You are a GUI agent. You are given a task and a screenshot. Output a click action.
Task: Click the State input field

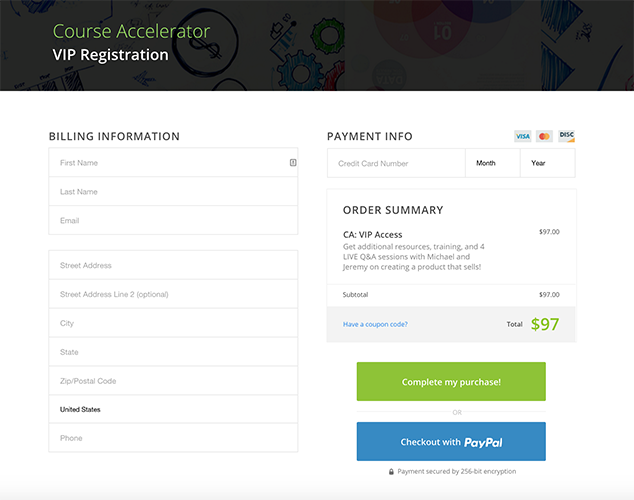point(173,352)
